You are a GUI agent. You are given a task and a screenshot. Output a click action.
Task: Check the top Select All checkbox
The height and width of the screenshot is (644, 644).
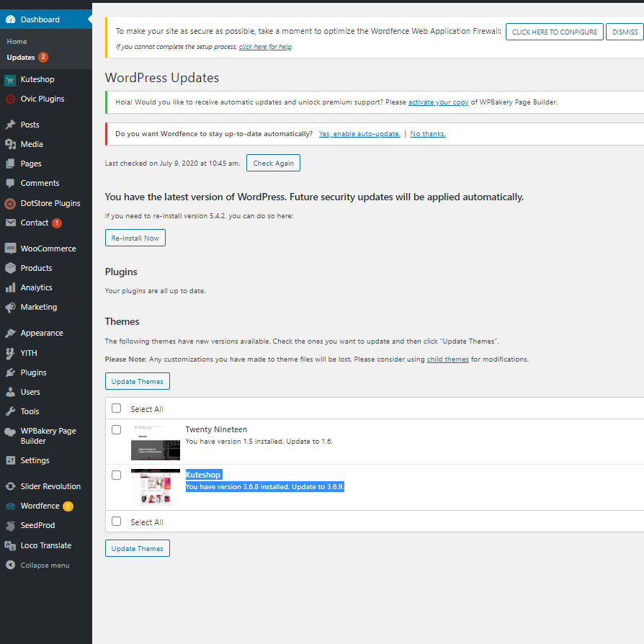coord(116,408)
